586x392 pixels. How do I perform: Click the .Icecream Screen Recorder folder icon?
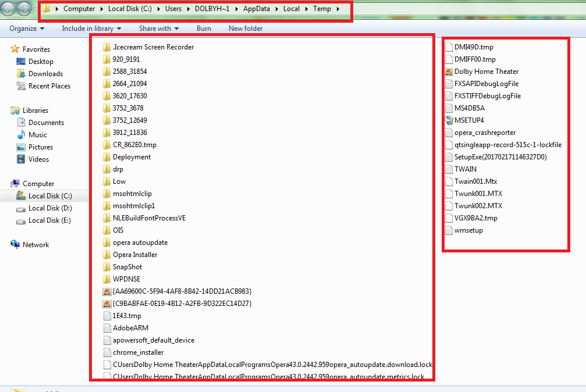click(106, 47)
